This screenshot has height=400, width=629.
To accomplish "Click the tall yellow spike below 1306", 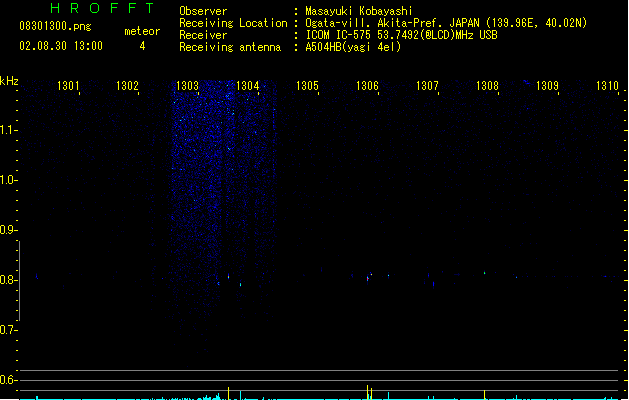I will (x=367, y=392).
